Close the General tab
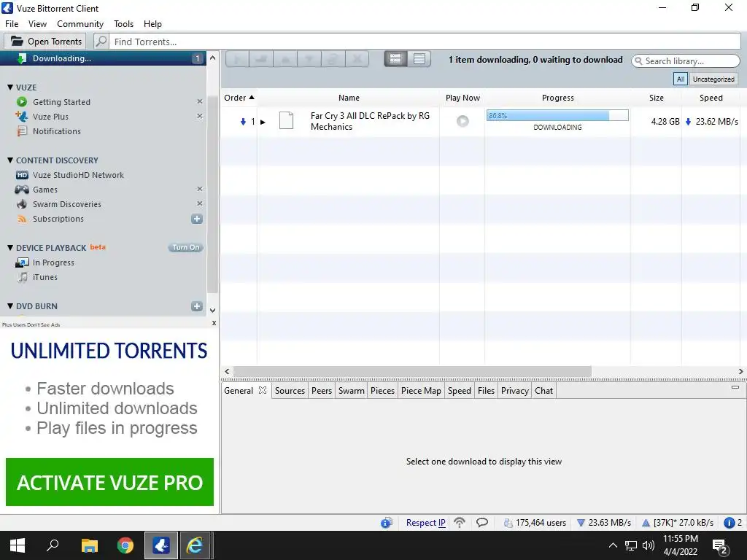The image size is (747, 560). click(262, 391)
